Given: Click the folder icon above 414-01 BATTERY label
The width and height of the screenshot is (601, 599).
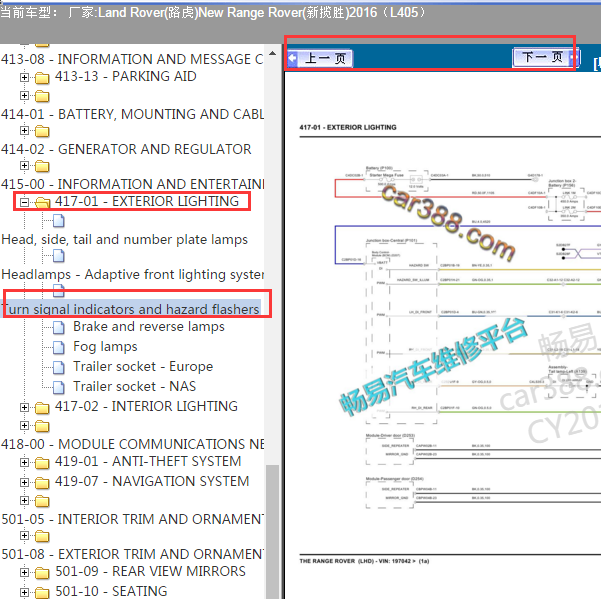Looking at the screenshot, I should pos(42,96).
